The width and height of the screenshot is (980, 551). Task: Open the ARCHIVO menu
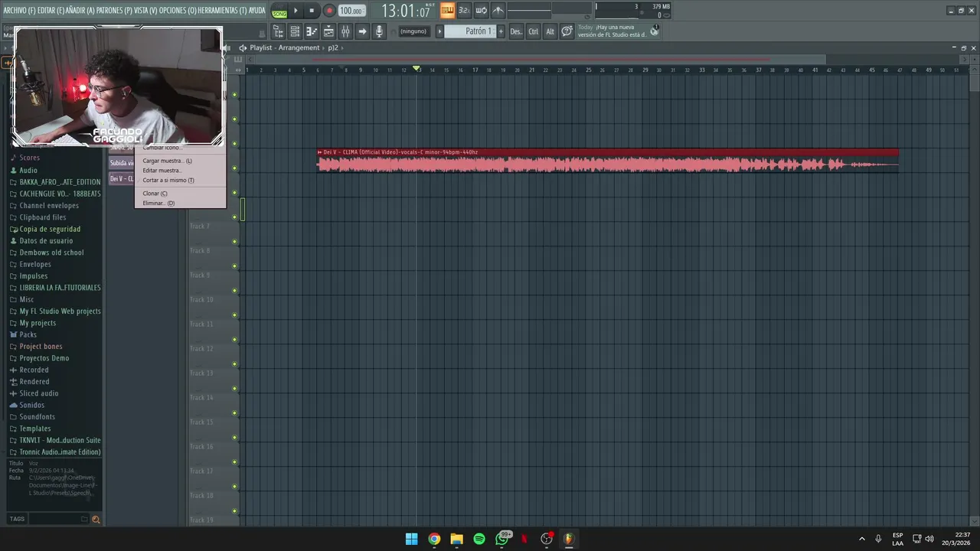point(20,11)
